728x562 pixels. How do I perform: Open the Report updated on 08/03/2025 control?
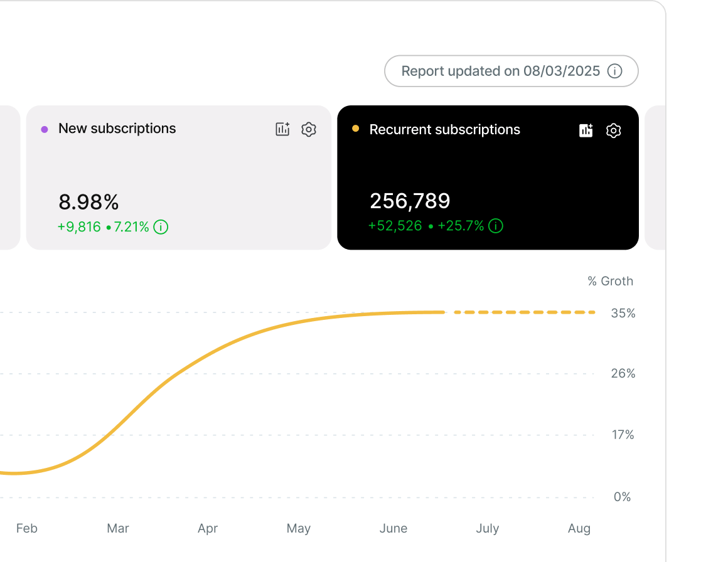[511, 71]
